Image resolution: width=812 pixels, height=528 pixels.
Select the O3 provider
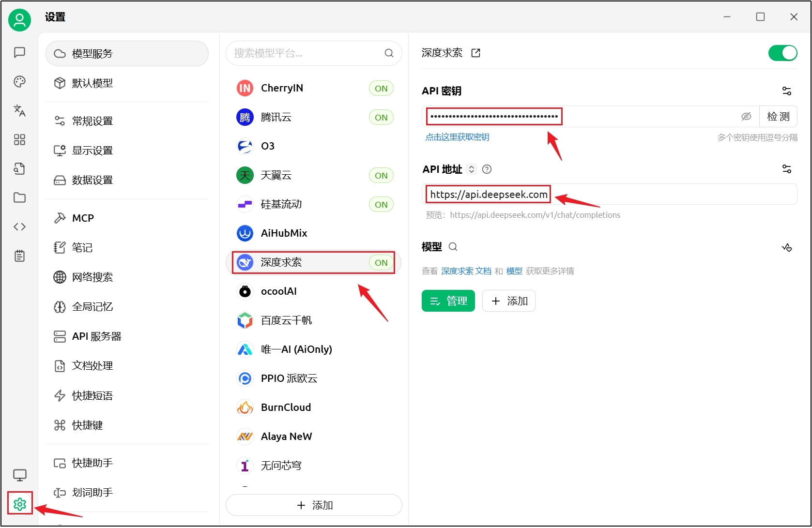tap(314, 146)
